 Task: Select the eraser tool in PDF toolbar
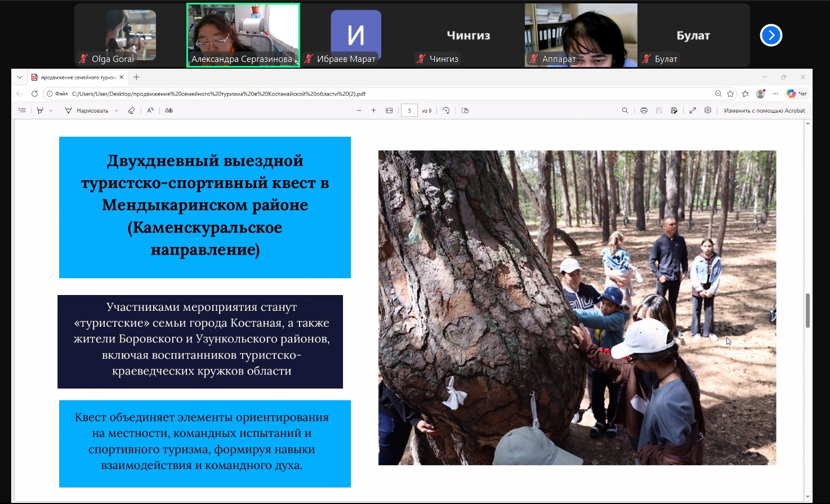pyautogui.click(x=131, y=110)
